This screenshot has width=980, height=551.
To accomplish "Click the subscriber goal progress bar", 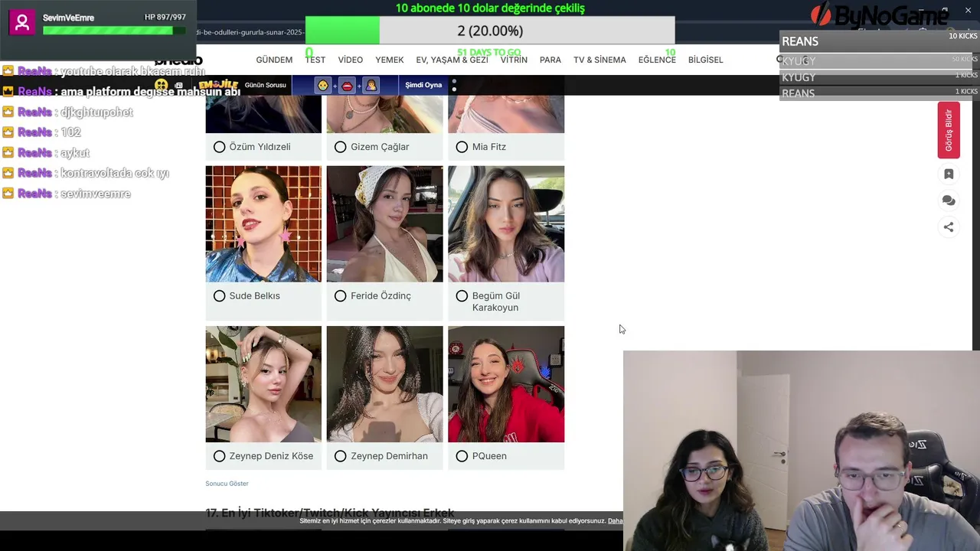I will click(490, 31).
